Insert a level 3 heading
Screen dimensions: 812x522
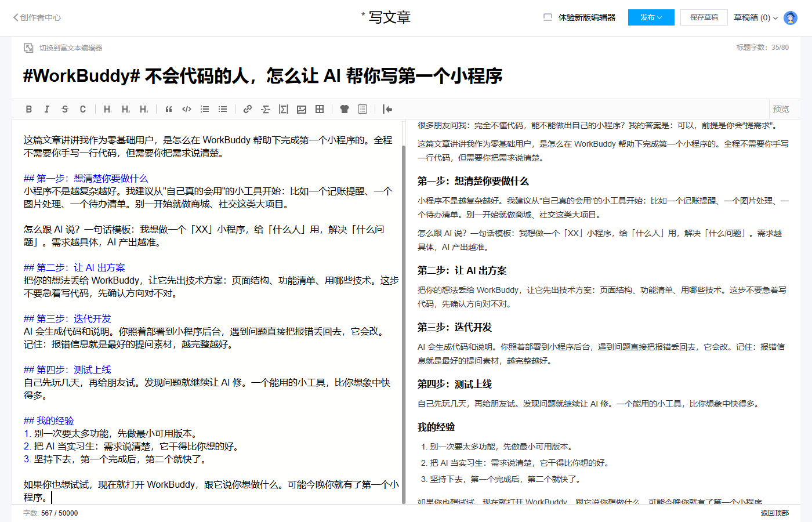pos(144,109)
